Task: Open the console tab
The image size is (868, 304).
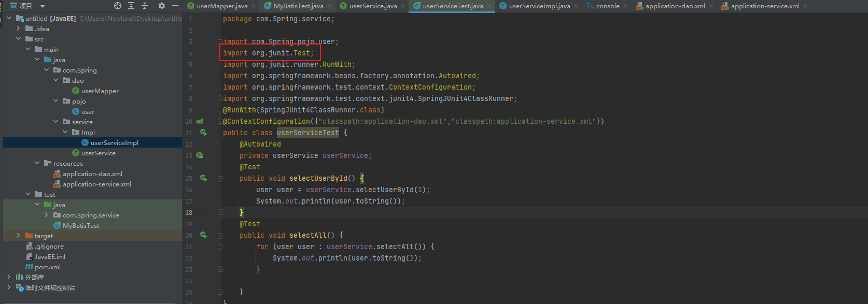Action: (607, 6)
